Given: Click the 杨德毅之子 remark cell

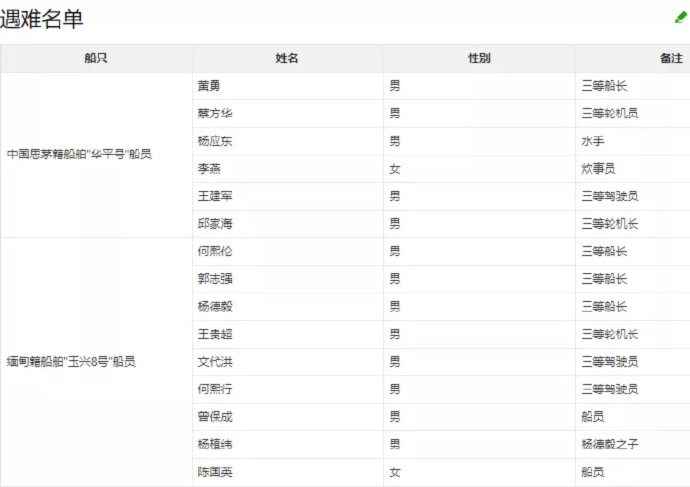Looking at the screenshot, I should pyautogui.click(x=609, y=443).
